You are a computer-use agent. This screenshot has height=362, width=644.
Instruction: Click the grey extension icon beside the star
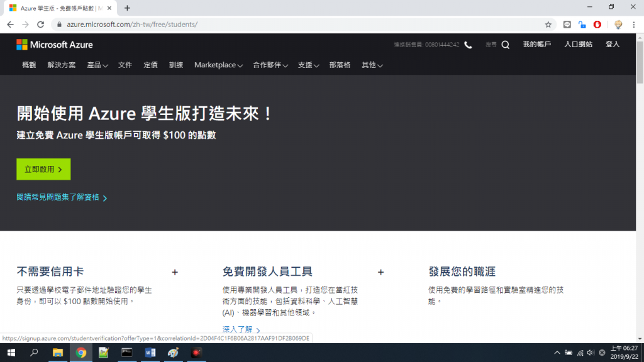click(x=567, y=25)
